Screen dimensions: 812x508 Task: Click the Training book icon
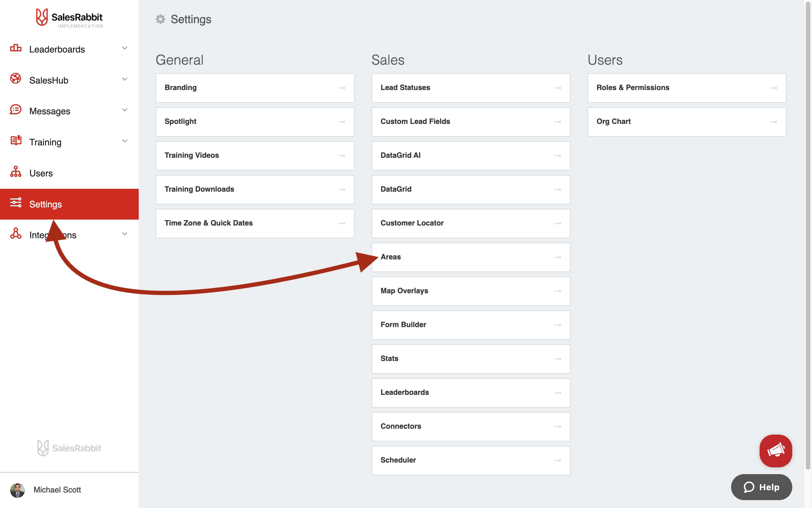click(x=16, y=141)
